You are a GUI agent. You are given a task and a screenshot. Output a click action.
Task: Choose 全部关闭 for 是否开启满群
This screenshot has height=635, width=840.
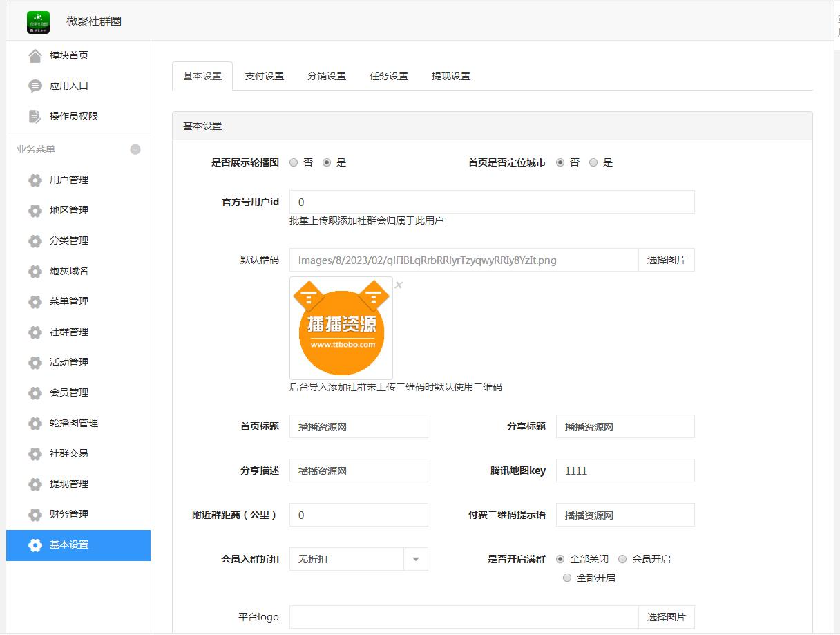(x=560, y=558)
